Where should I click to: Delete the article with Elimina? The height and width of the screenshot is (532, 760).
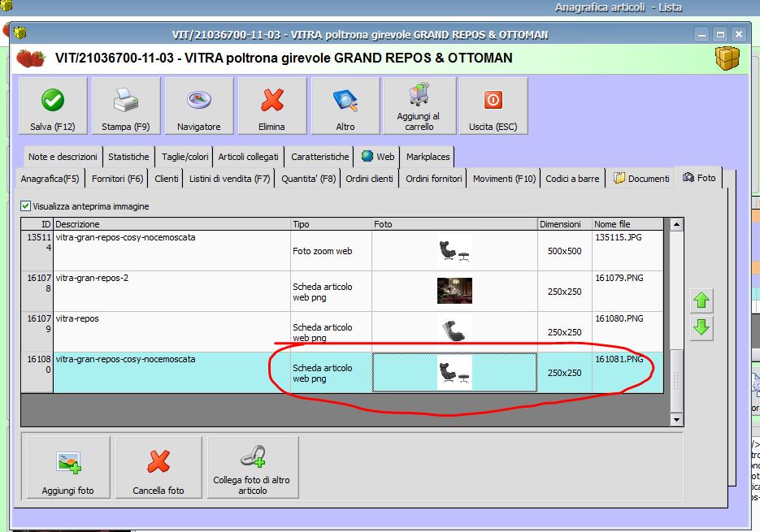(272, 106)
